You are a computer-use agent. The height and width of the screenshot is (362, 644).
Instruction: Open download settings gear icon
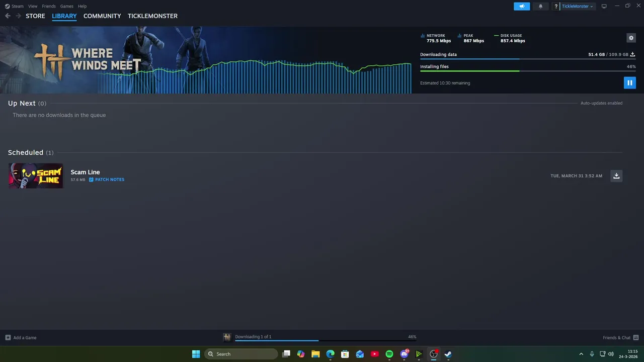click(631, 38)
